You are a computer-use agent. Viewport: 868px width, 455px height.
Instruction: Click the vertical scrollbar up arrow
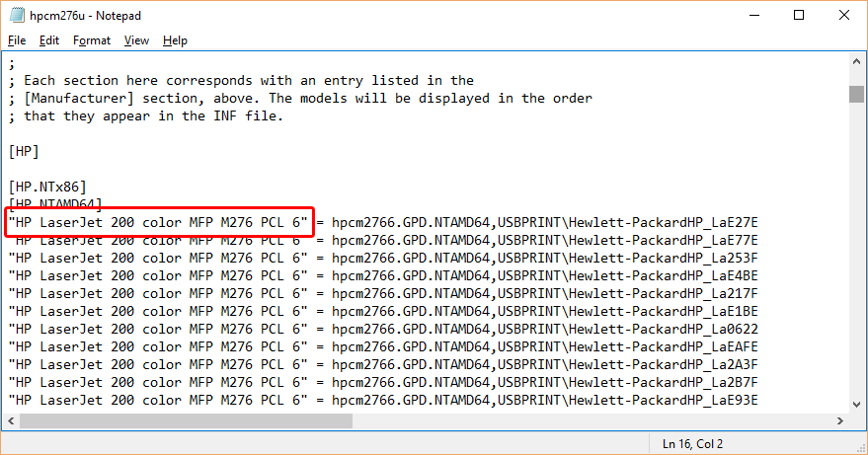coord(856,61)
